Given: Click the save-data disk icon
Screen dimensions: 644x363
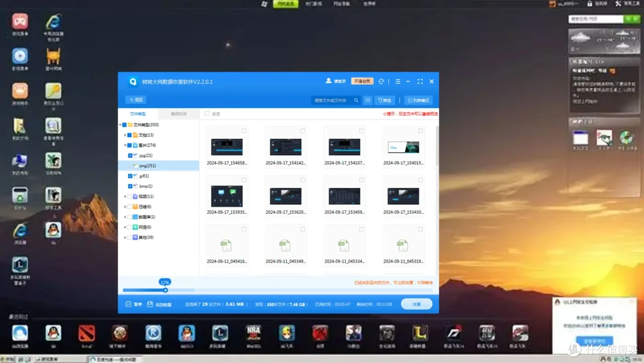Looking at the screenshot, I should click(x=150, y=304).
